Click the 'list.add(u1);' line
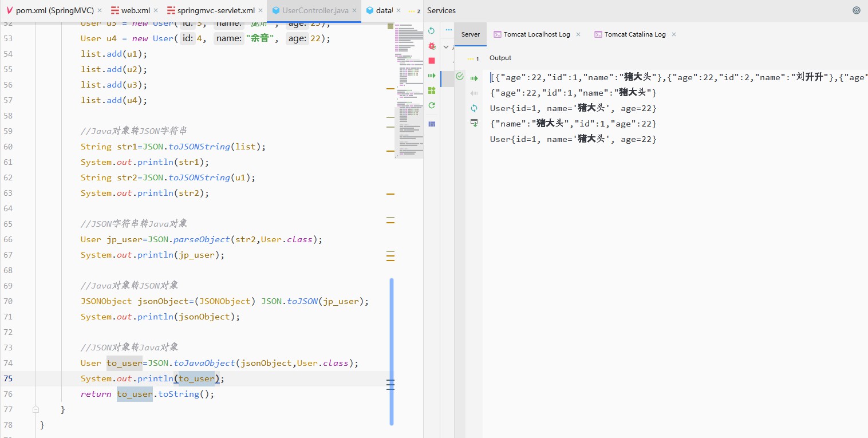 click(x=114, y=54)
